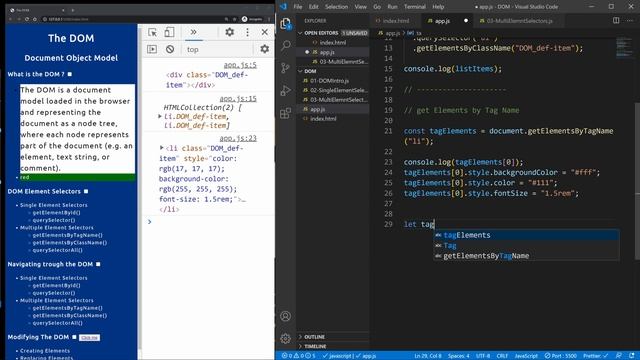
Task: Open the Manage gear in VS Code activity bar
Action: 286,338
